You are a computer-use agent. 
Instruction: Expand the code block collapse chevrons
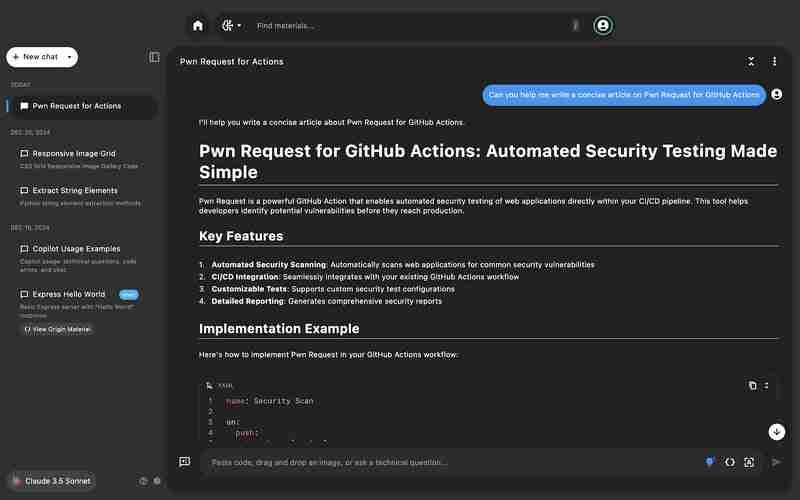767,385
